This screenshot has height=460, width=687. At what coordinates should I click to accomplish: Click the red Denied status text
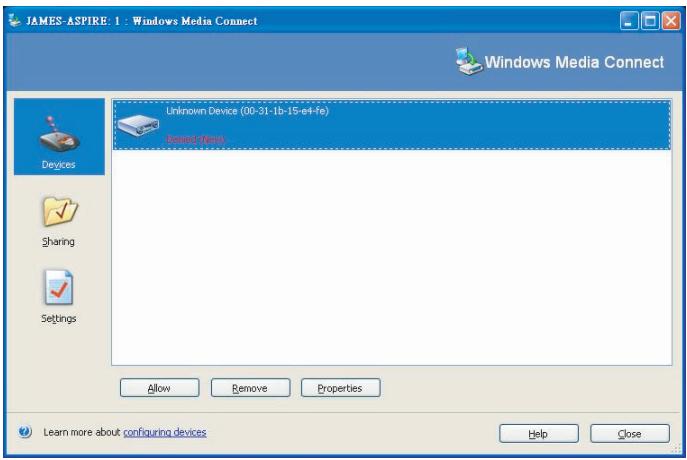click(195, 140)
